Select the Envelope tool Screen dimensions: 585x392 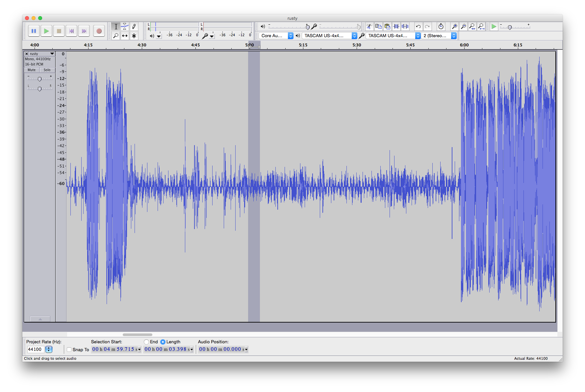125,27
